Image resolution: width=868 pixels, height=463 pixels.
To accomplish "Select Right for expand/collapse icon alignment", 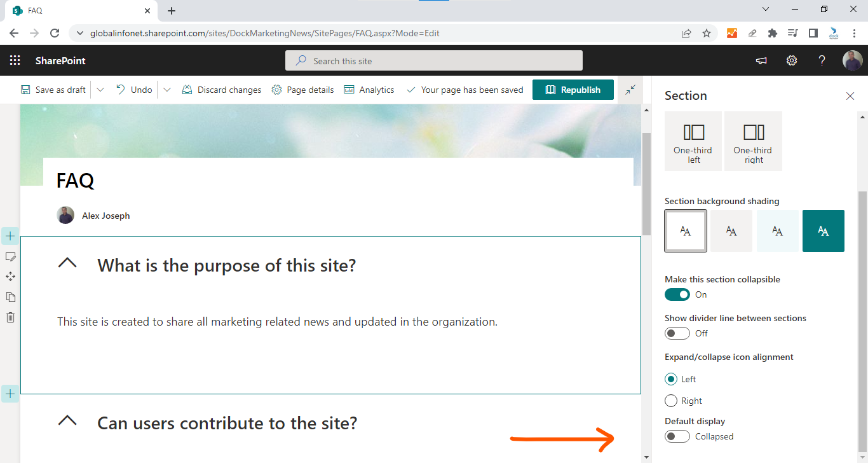I will (670, 401).
